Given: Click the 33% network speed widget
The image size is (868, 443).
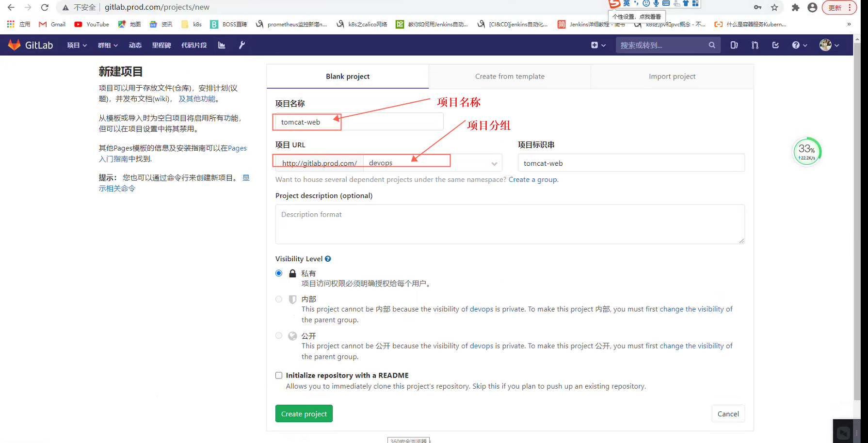Looking at the screenshot, I should click(x=807, y=152).
